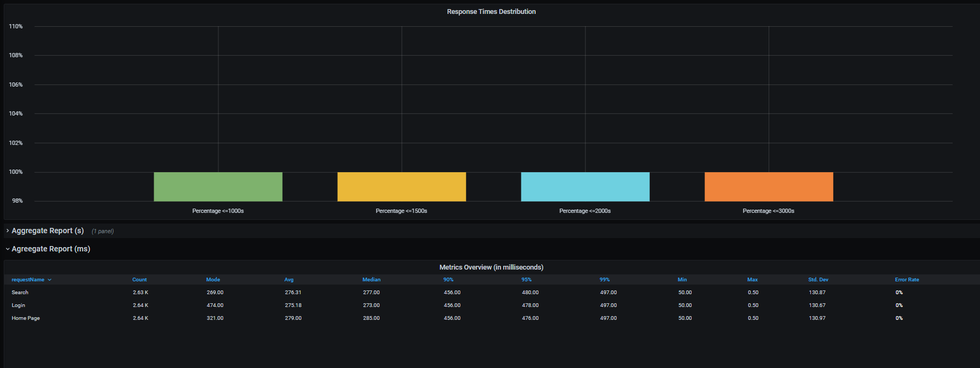Open Response Times Destribution panel title menu
The image size is (980, 368).
pyautogui.click(x=491, y=12)
